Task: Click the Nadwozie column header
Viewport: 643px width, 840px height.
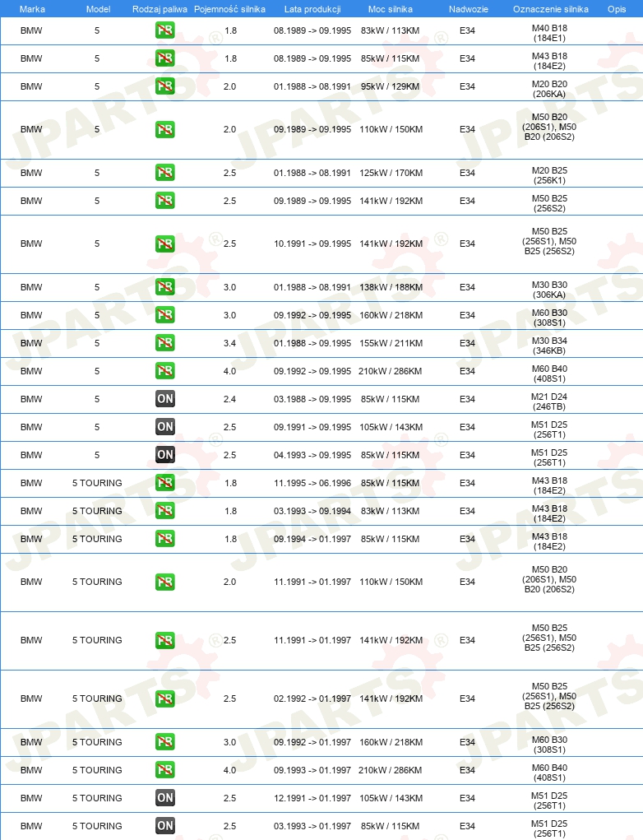Action: 469,9
